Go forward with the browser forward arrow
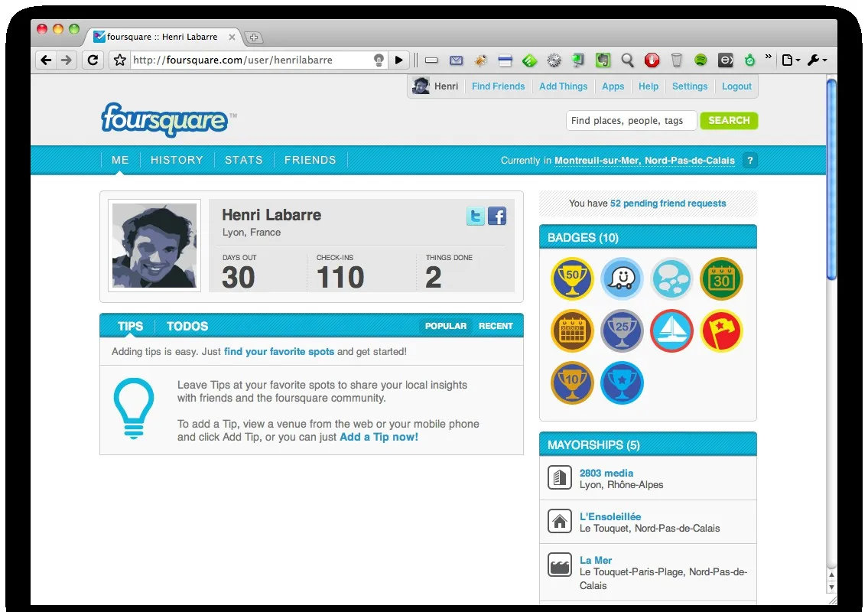The height and width of the screenshot is (612, 868). click(67, 60)
